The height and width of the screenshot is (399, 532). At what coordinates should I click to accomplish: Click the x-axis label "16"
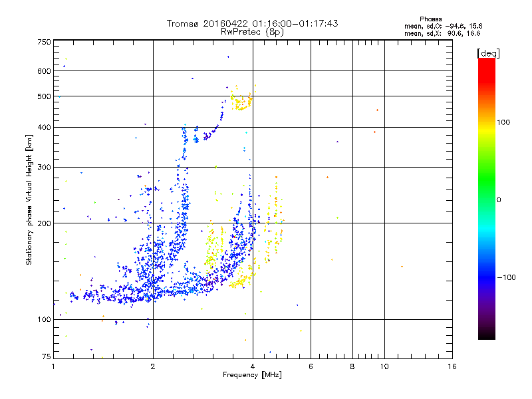pyautogui.click(x=452, y=366)
